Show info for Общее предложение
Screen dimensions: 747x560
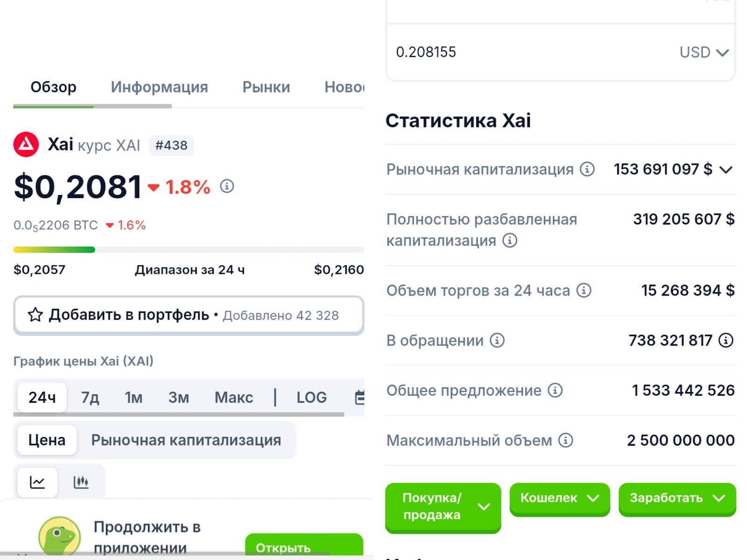pyautogui.click(x=555, y=390)
